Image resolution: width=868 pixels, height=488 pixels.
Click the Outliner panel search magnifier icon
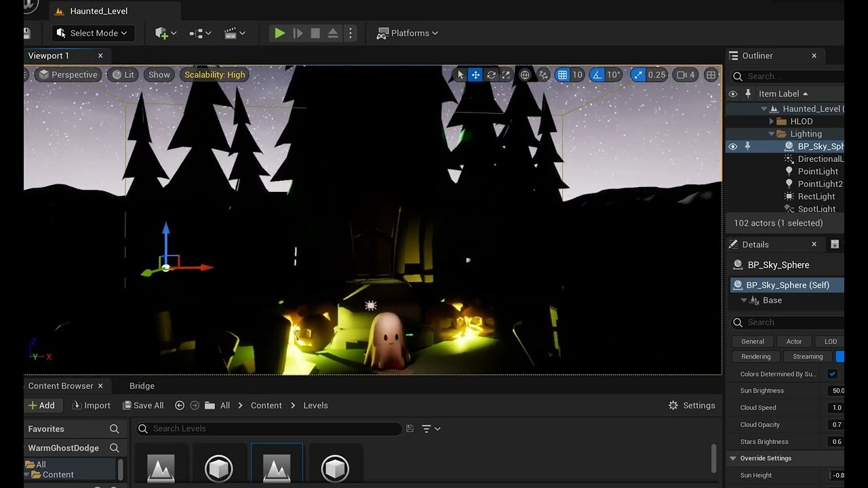pos(737,76)
